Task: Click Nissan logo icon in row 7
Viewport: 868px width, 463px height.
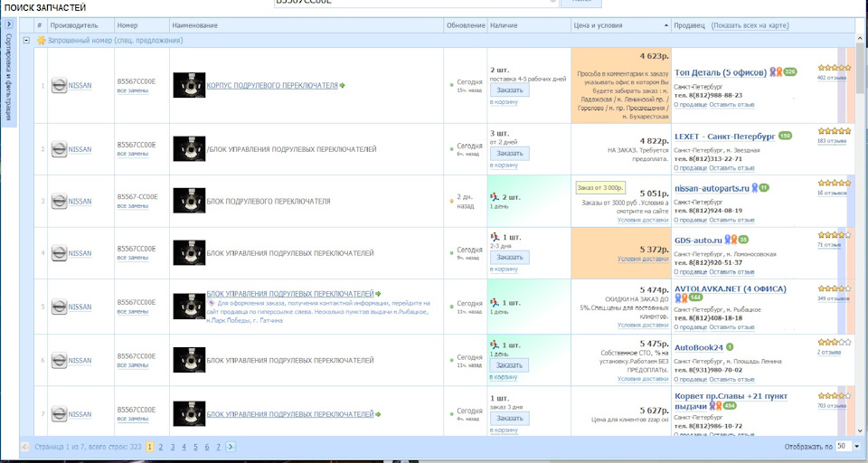Action: [x=60, y=414]
